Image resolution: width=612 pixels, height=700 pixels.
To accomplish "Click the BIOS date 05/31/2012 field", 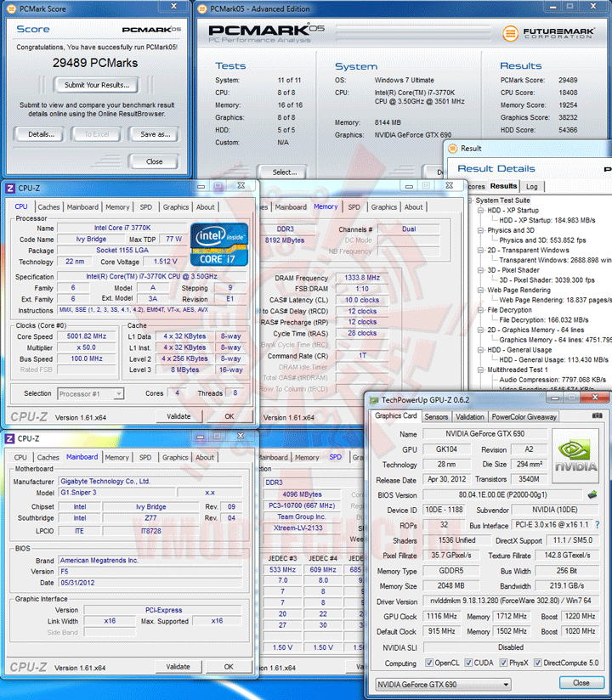I will [150, 583].
